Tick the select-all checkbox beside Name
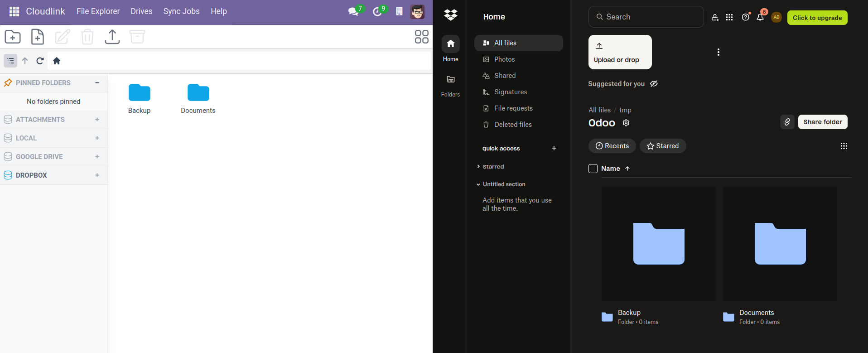This screenshot has width=868, height=353. point(593,169)
